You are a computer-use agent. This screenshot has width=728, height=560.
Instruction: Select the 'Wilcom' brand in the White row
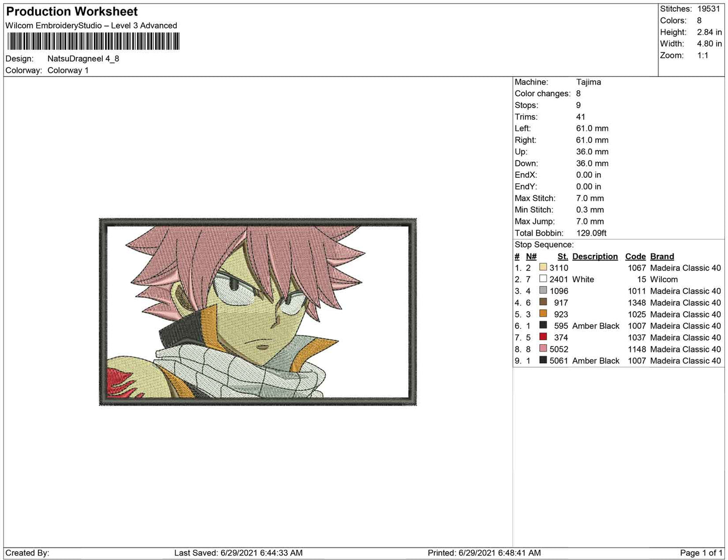click(664, 279)
